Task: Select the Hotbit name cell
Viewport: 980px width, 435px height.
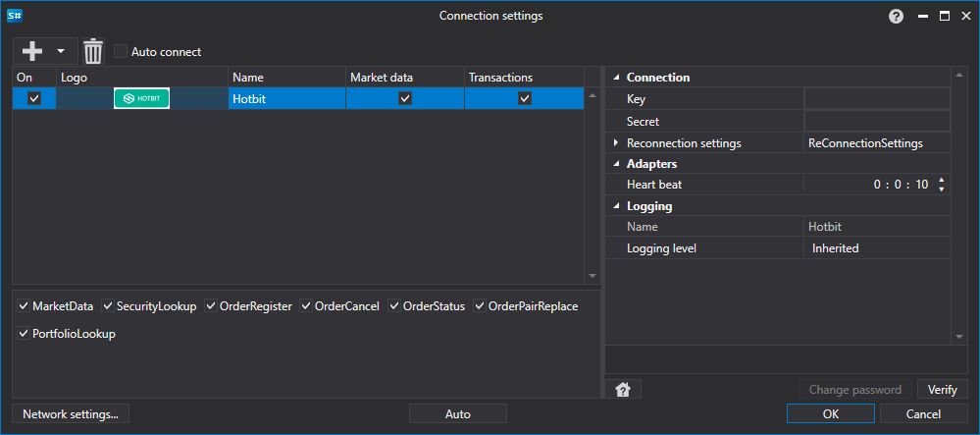Action: click(286, 98)
